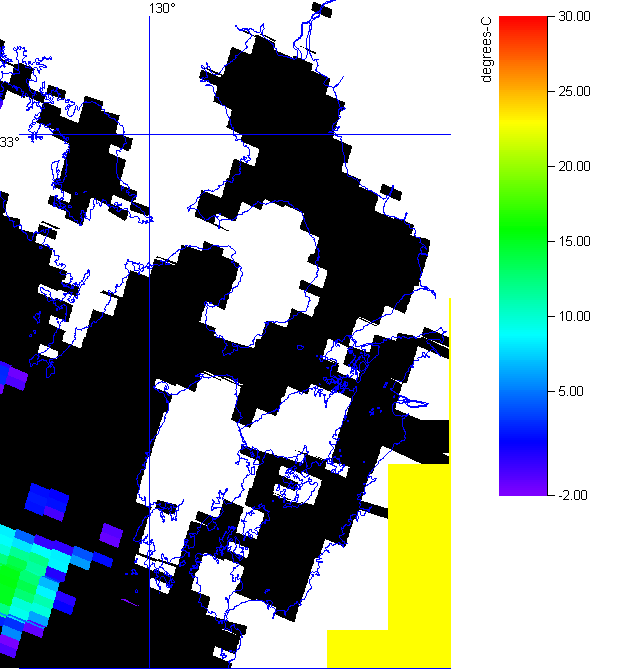Click the 15.00 colorbar tick label
The height and width of the screenshot is (669, 635).
tap(574, 241)
